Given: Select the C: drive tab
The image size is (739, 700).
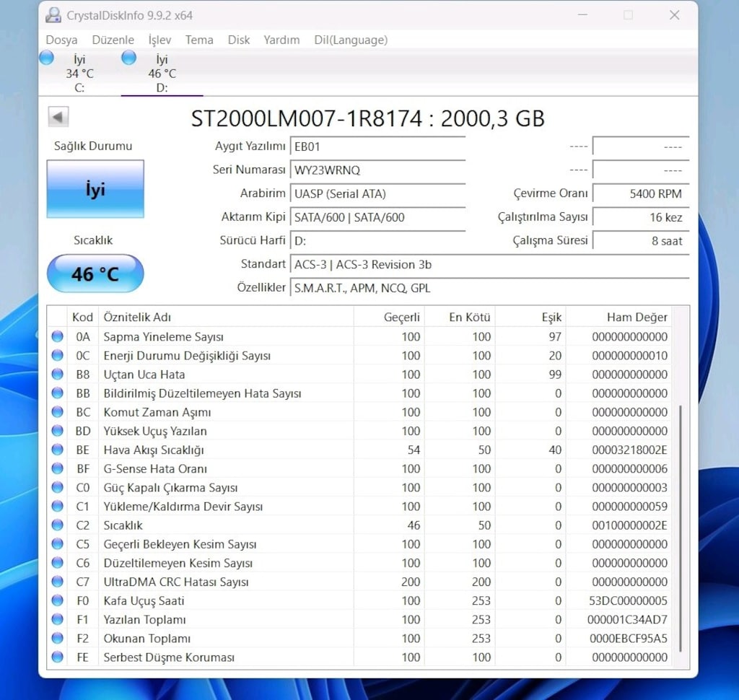Looking at the screenshot, I should pyautogui.click(x=79, y=73).
